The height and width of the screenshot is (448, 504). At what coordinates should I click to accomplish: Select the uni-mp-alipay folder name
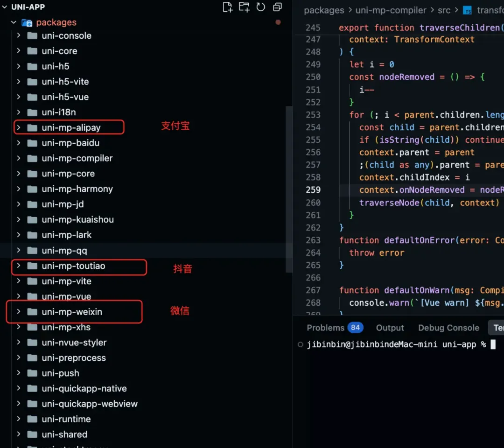click(71, 127)
